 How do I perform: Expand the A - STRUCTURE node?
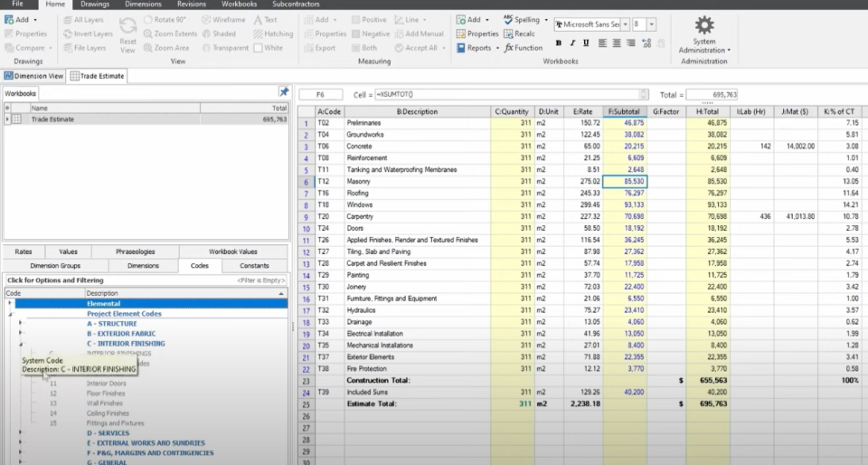(x=21, y=323)
